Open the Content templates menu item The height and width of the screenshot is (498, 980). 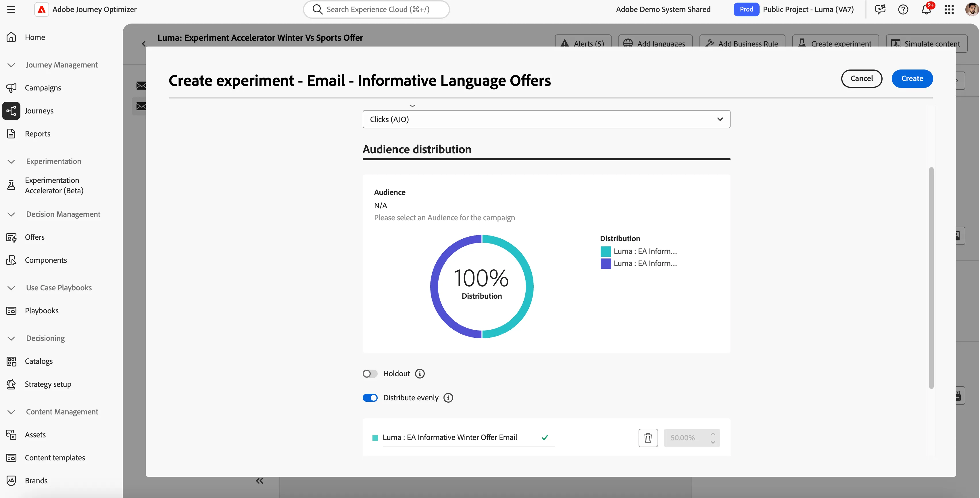pos(55,458)
